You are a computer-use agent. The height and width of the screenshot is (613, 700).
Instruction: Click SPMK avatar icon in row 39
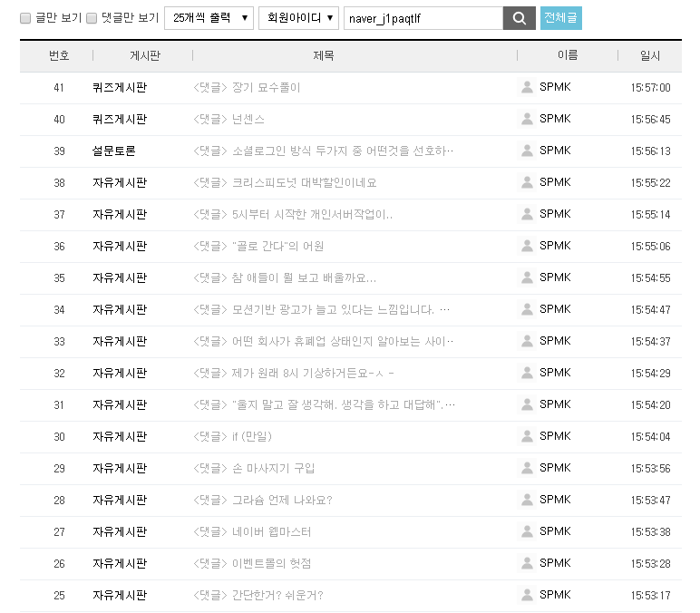point(527,151)
